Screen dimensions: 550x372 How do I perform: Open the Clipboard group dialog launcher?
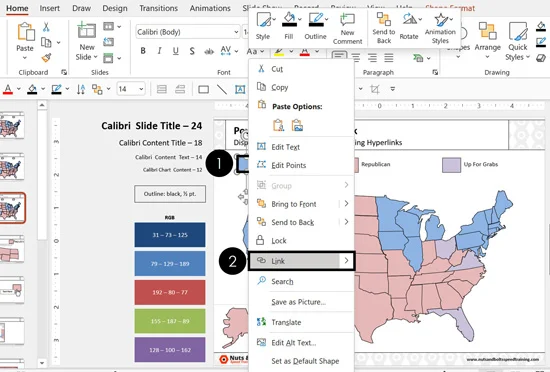point(64,72)
